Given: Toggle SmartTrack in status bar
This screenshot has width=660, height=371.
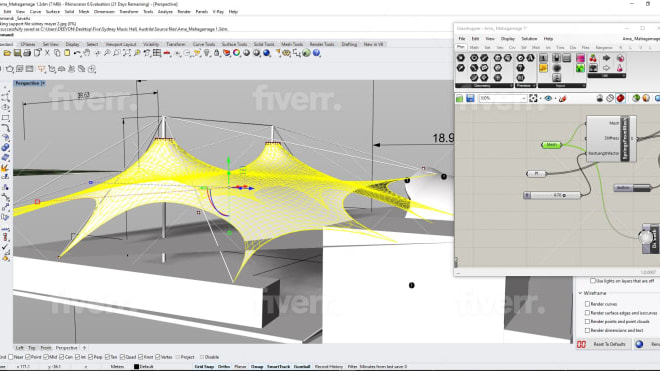Looking at the screenshot, I should pyautogui.click(x=278, y=366).
